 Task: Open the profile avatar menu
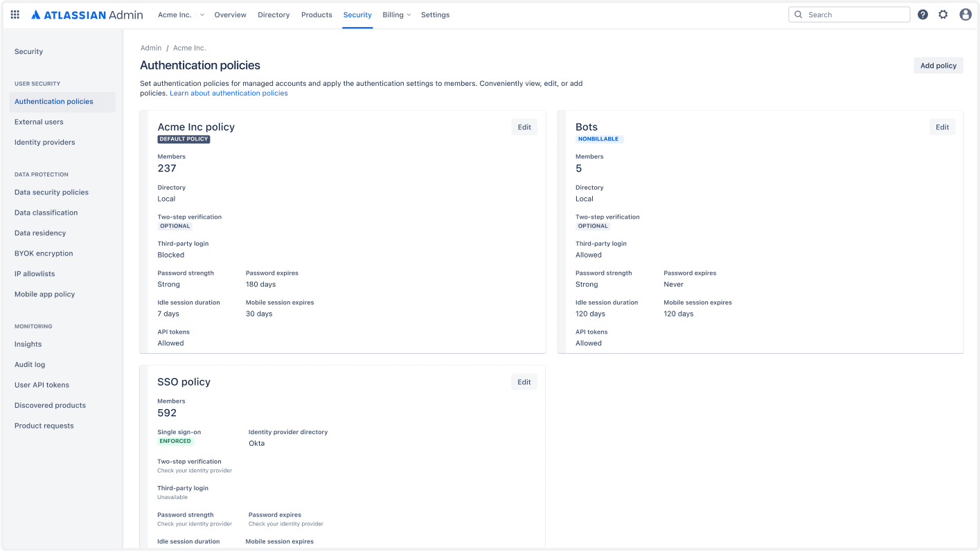click(x=965, y=14)
